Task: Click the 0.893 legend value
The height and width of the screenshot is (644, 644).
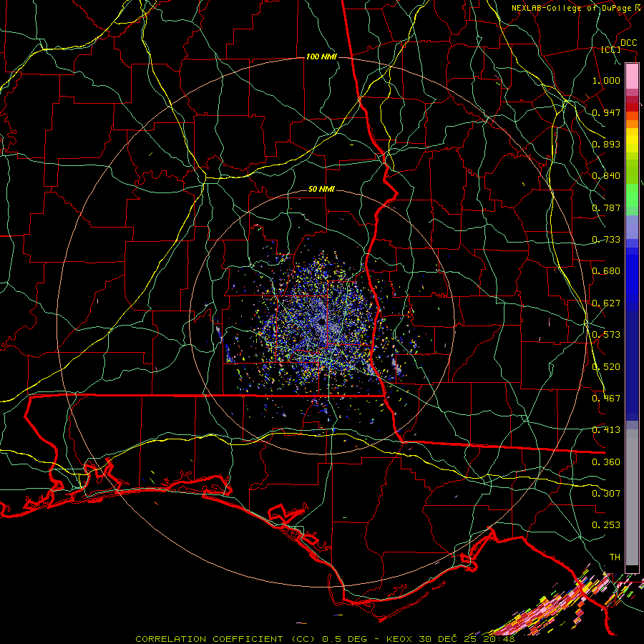Action: 606,144
